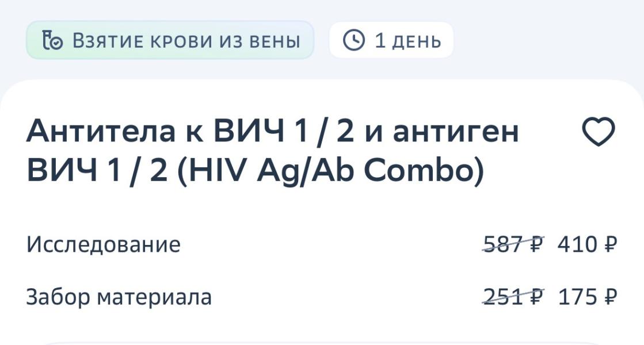The width and height of the screenshot is (644, 345).
Task: Click the word ДЕНЬ in the duration badge
Action: point(417,41)
